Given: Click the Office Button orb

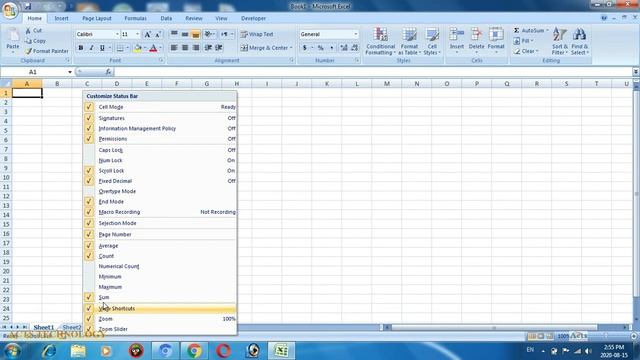Looking at the screenshot, I should click(x=10, y=10).
